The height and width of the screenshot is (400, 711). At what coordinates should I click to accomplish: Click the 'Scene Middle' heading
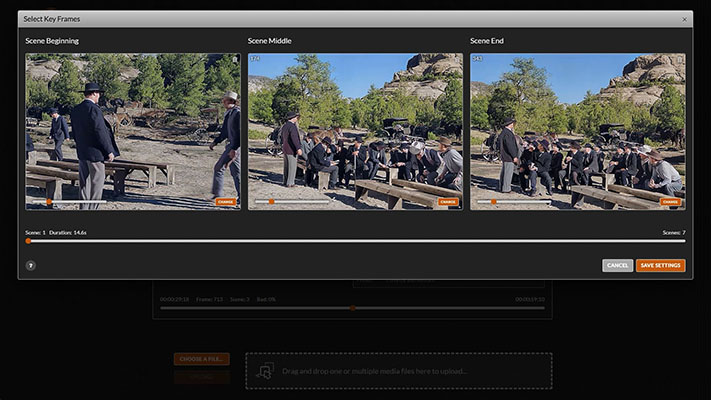click(269, 41)
